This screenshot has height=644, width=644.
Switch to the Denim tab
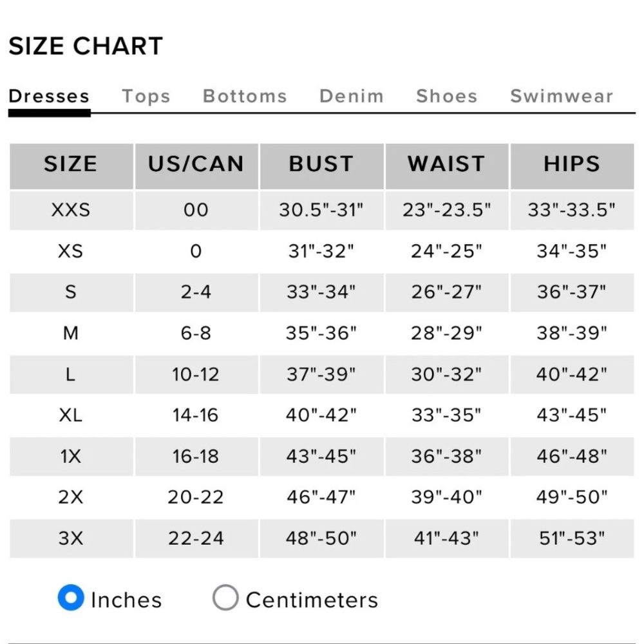pos(352,96)
